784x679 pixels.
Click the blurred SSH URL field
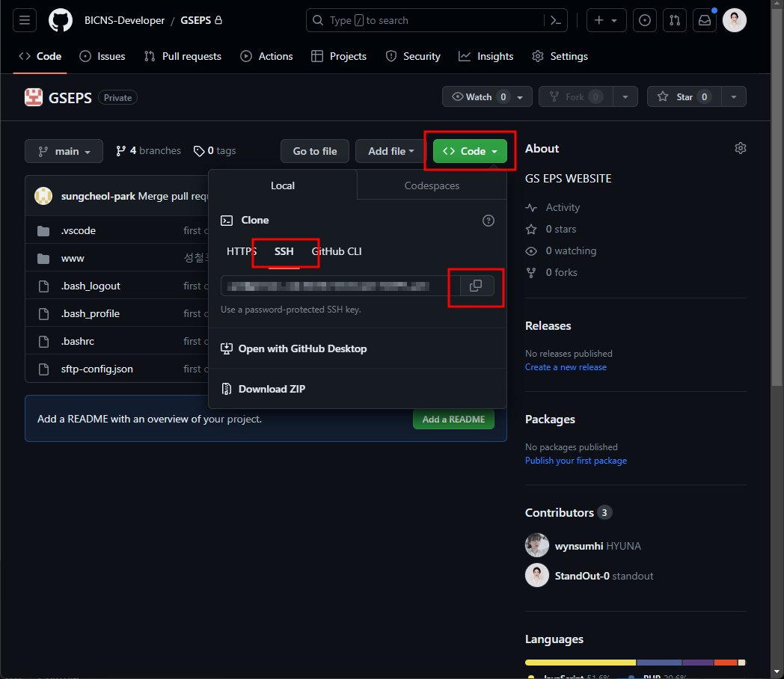(x=340, y=286)
